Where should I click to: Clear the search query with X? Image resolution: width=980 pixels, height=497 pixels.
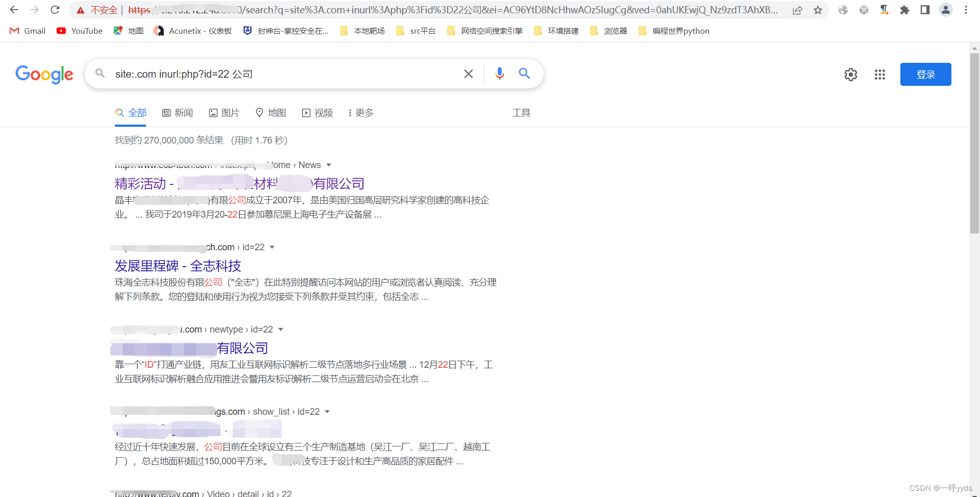[469, 74]
